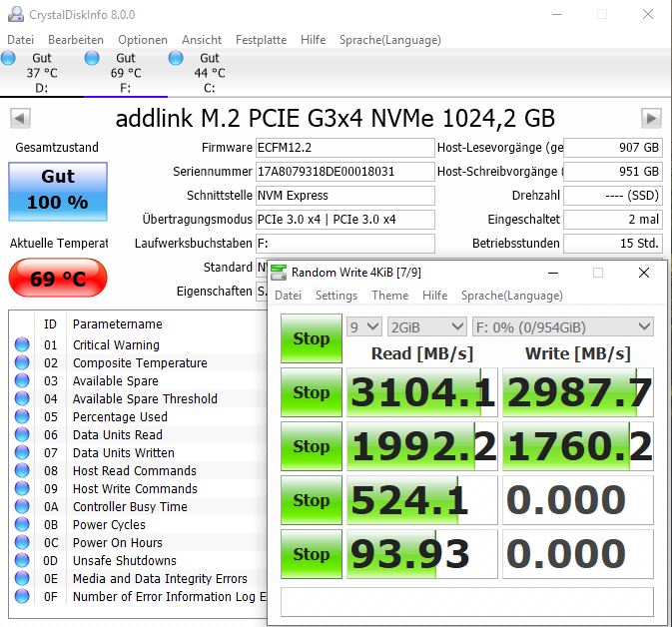This screenshot has width=672, height=627.
Task: Click status orb for Power Cycles row
Action: [22, 524]
